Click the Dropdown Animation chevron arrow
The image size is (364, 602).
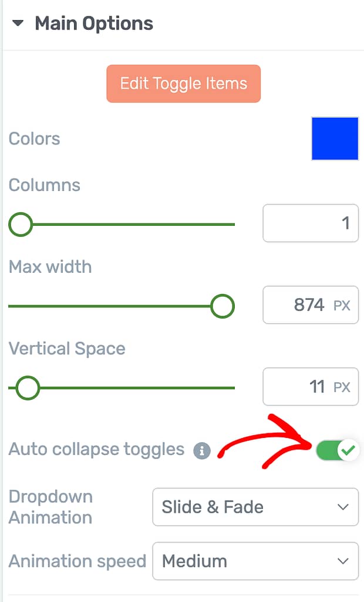(343, 507)
